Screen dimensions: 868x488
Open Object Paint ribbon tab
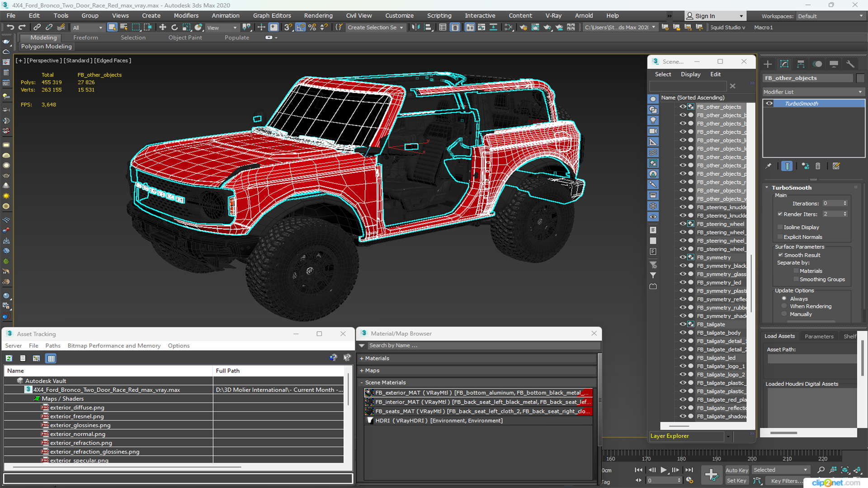[x=185, y=38]
